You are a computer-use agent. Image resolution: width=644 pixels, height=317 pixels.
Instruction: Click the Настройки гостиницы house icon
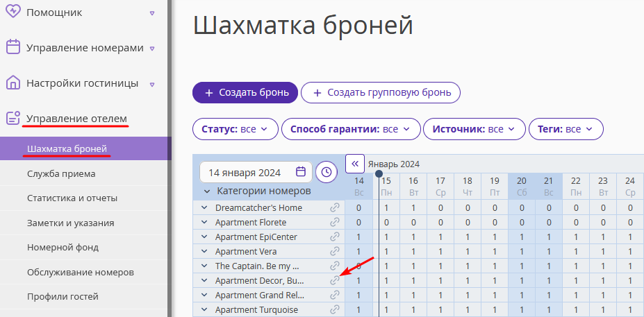coord(13,83)
